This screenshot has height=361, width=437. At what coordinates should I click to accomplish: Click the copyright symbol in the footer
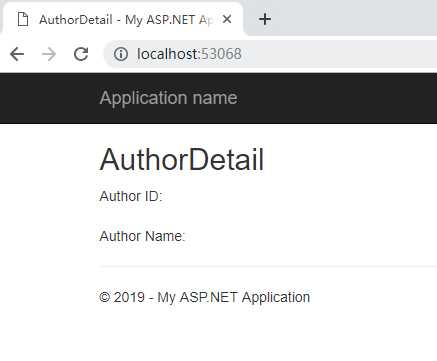pos(104,297)
